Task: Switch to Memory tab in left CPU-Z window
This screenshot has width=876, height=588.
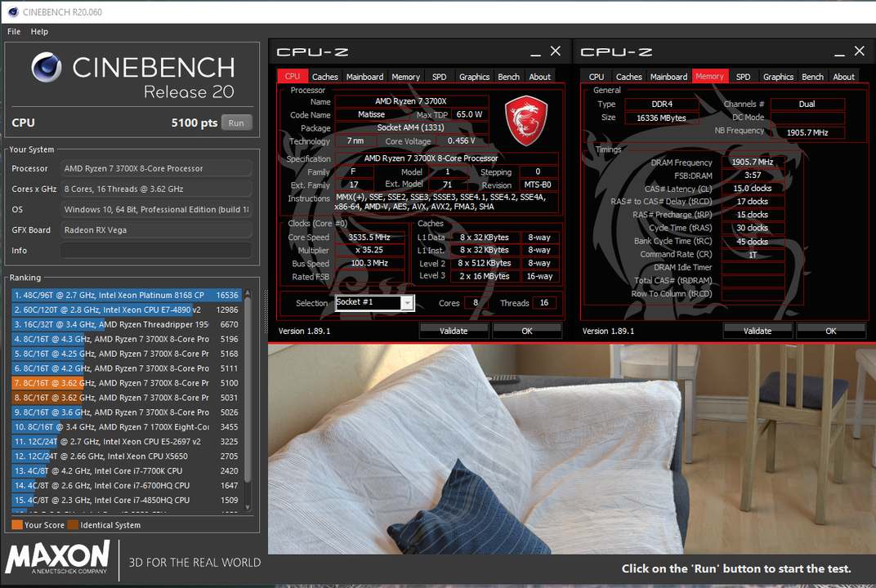Action: 405,77
